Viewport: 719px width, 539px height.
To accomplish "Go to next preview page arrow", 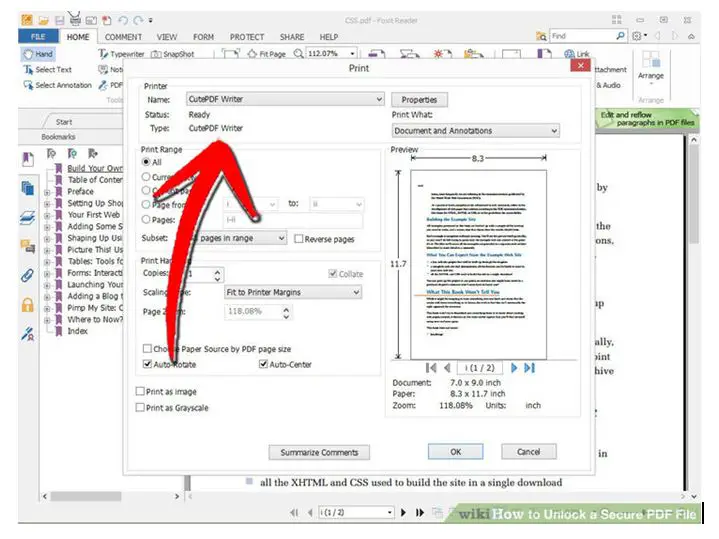I will [x=514, y=368].
